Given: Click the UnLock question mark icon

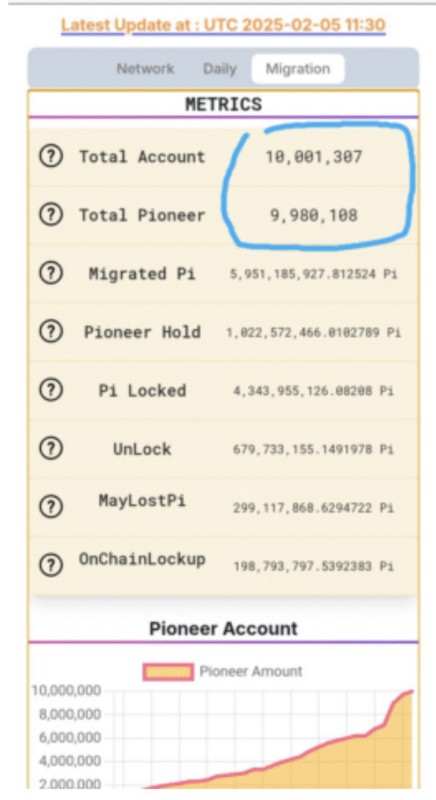Looking at the screenshot, I should click(x=51, y=449).
